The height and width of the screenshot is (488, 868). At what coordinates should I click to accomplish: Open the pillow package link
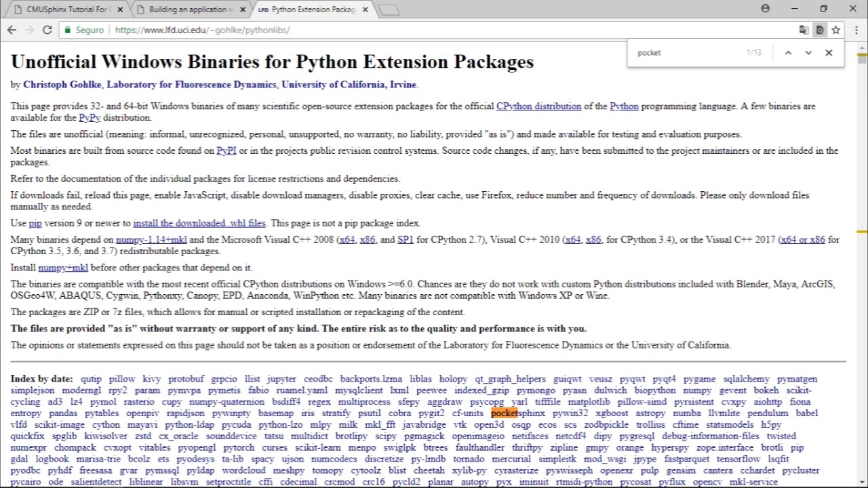tap(122, 379)
